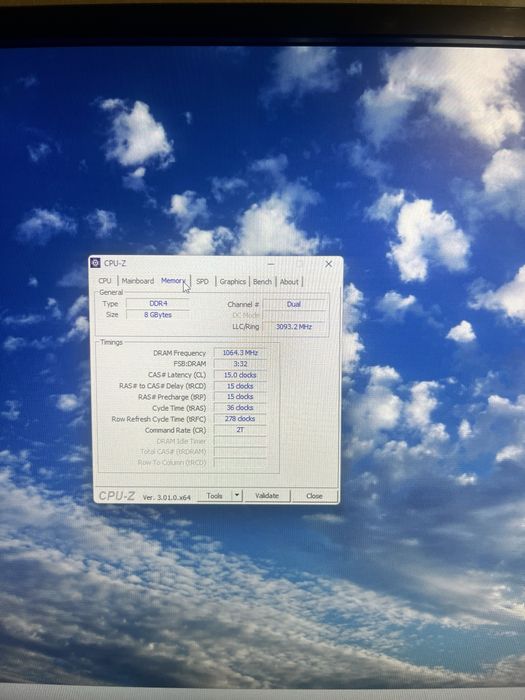Click the tRFC 278 clocks value
Screen dimensions: 525x700
point(240,419)
